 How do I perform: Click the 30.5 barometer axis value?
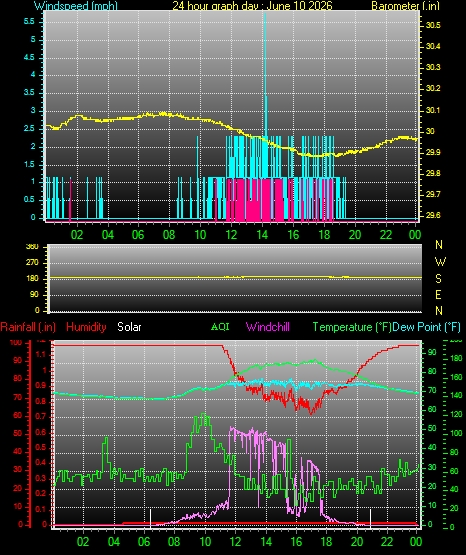[x=433, y=25]
